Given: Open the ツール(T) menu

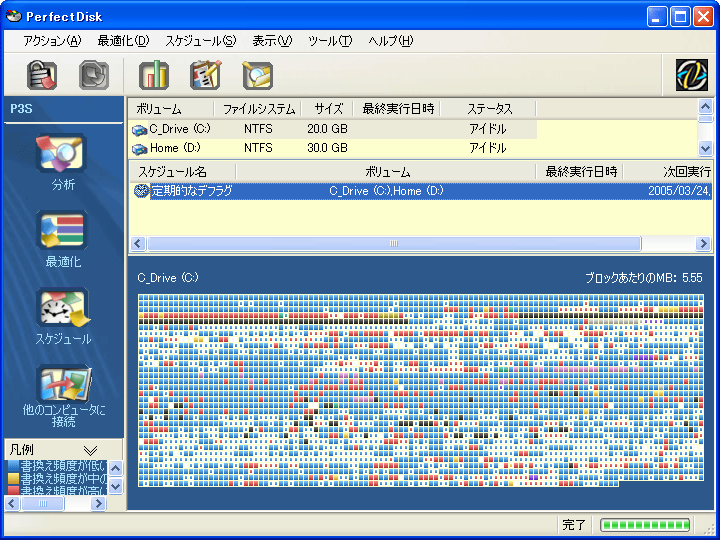Looking at the screenshot, I should (x=330, y=41).
